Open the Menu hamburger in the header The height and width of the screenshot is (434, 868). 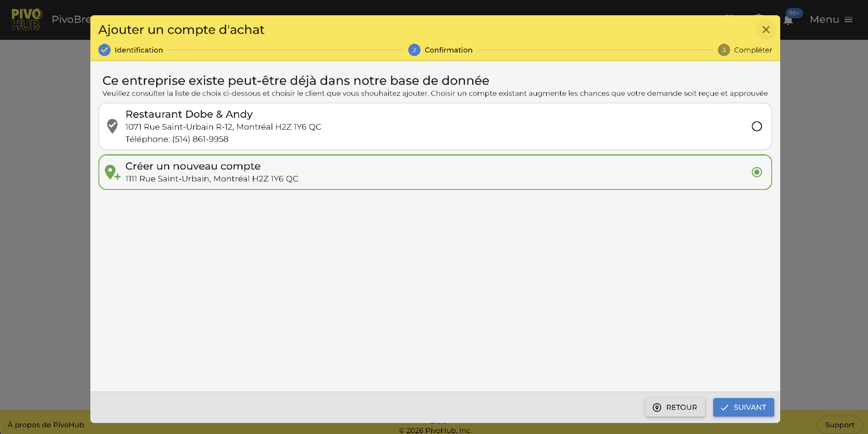(x=831, y=19)
